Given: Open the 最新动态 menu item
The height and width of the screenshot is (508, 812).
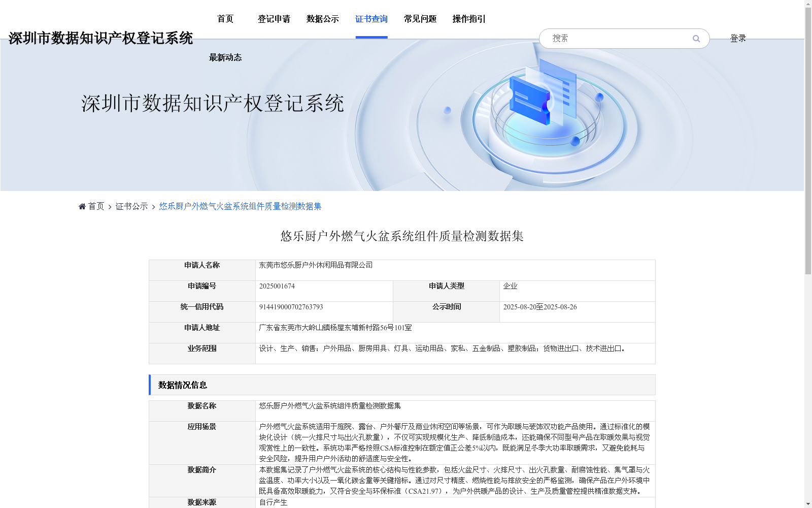Looking at the screenshot, I should pyautogui.click(x=225, y=57).
